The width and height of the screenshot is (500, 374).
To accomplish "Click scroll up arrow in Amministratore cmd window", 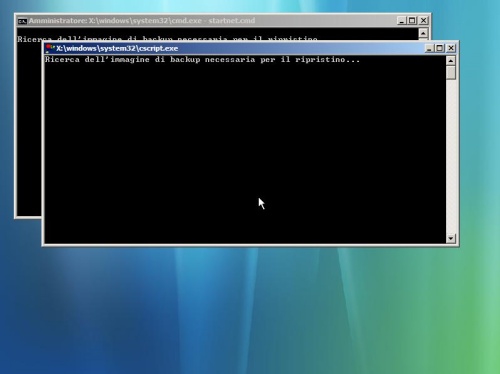I will [423, 33].
